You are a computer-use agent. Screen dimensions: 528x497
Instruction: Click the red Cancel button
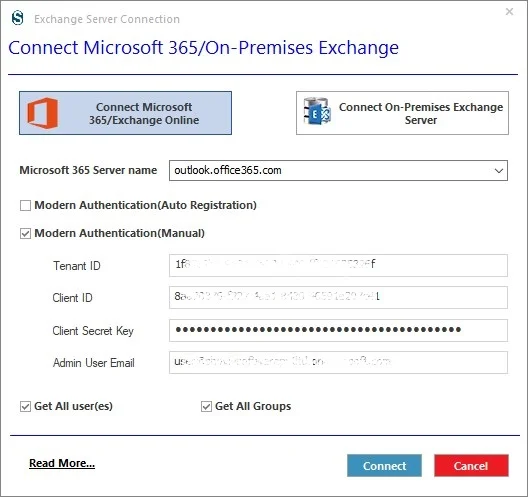(471, 466)
